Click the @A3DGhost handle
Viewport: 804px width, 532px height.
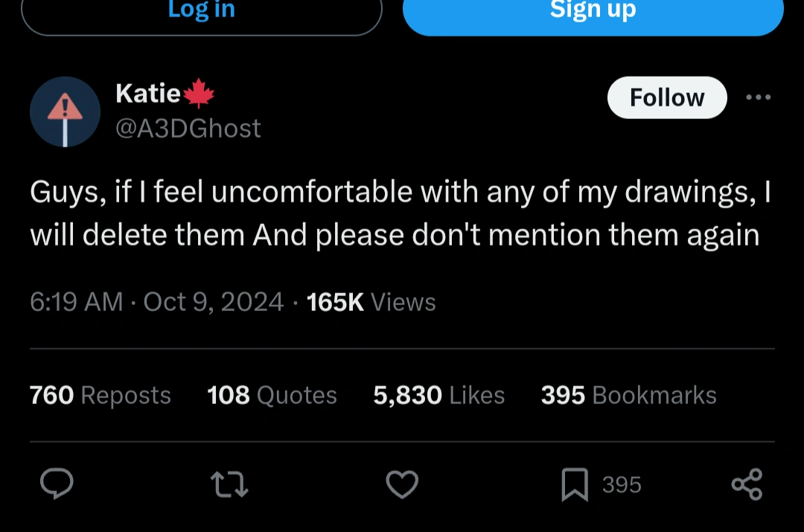188,128
